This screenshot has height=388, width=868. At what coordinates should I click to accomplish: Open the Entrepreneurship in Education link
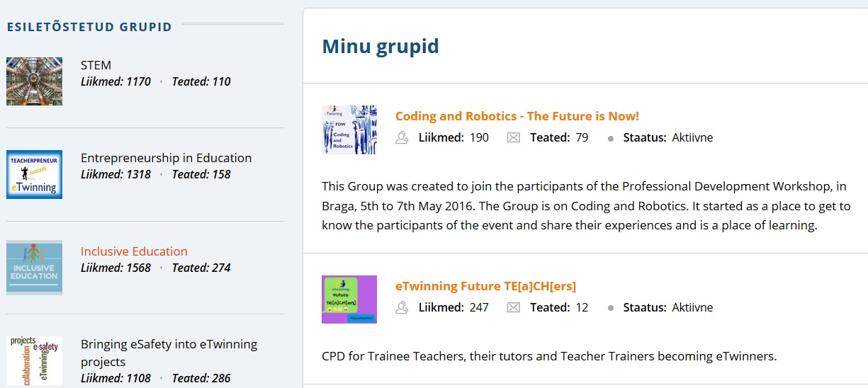(166, 158)
